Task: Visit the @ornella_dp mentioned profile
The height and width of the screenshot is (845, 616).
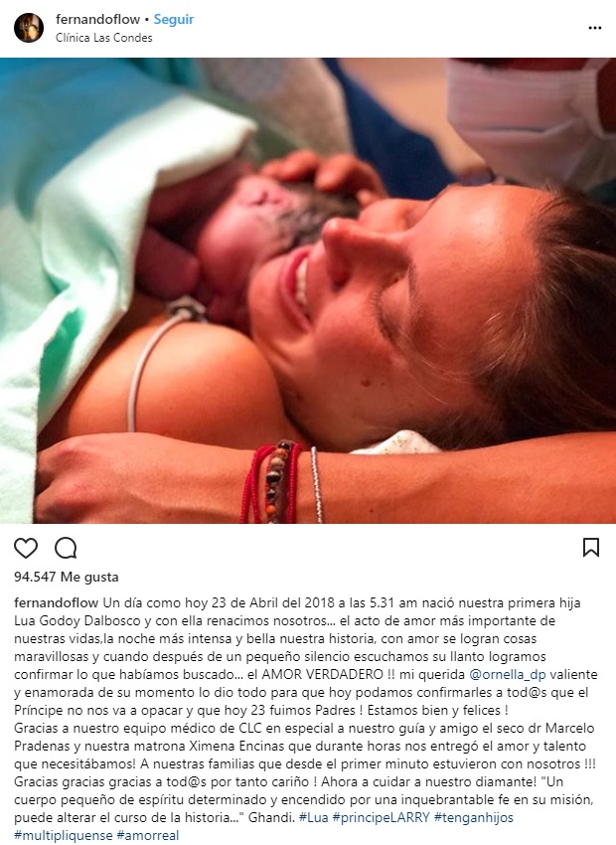Action: pos(507,675)
